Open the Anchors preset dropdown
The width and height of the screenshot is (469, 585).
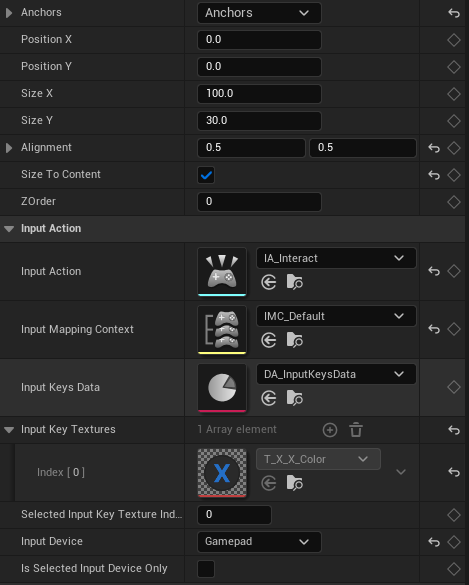(x=259, y=13)
